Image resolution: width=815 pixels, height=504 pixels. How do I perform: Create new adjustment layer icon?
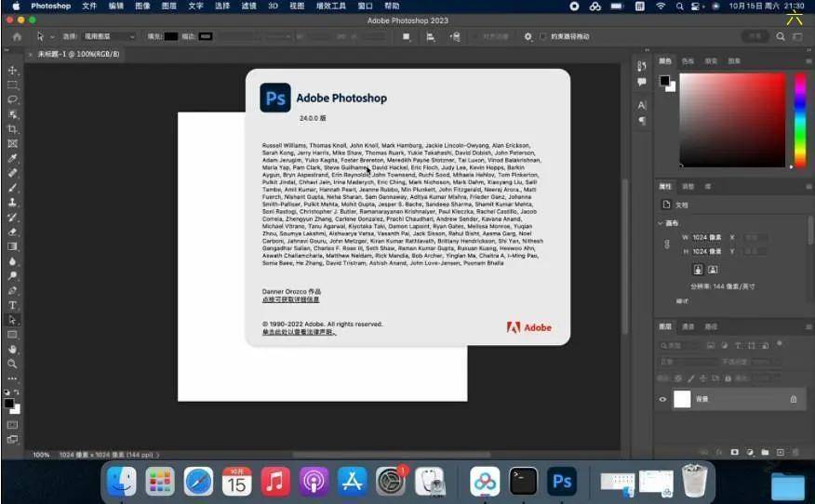coord(750,452)
